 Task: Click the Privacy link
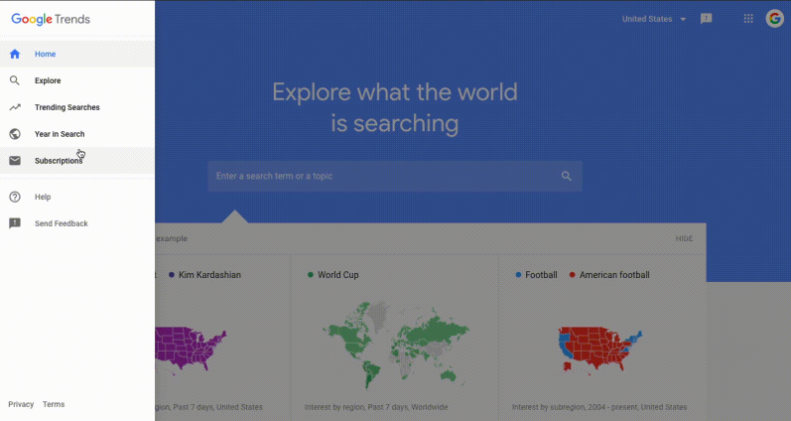21,404
